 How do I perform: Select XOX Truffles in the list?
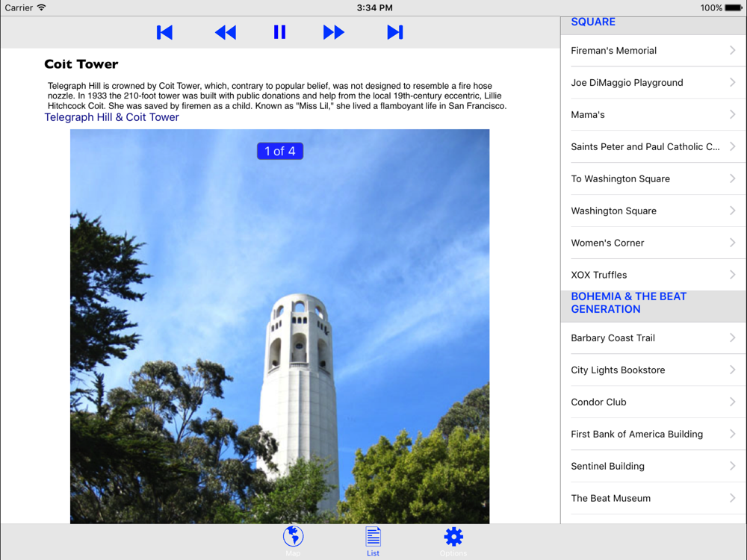pyautogui.click(x=654, y=275)
